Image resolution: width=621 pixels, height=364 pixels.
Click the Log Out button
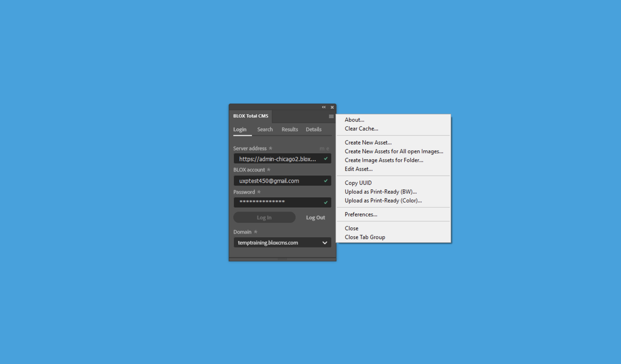(x=315, y=217)
